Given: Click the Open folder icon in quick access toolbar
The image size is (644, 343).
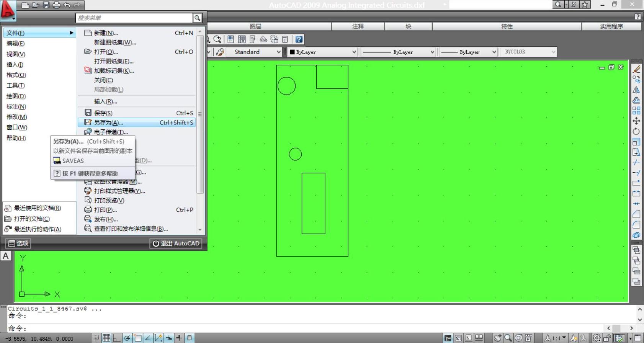Looking at the screenshot, I should [36, 5].
